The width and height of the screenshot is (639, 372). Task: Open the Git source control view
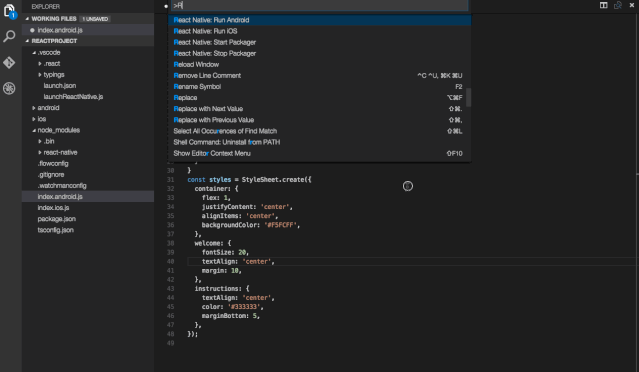pyautogui.click(x=9, y=62)
